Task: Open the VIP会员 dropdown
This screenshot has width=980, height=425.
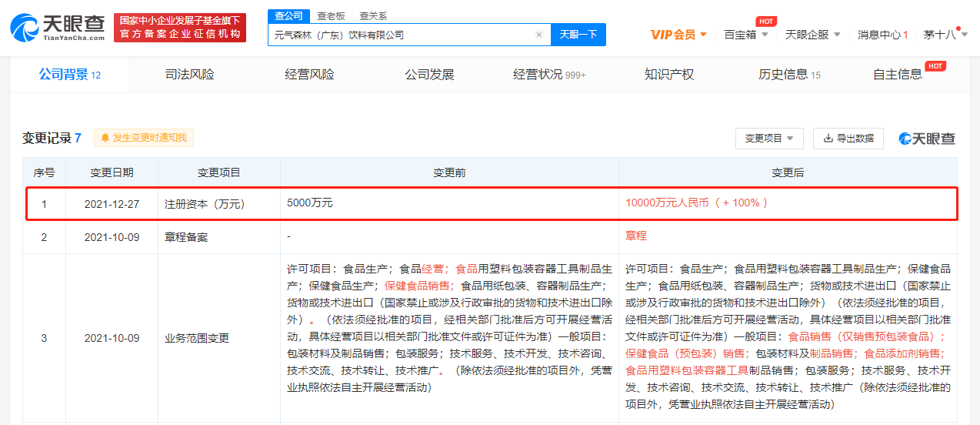Action: pyautogui.click(x=678, y=35)
